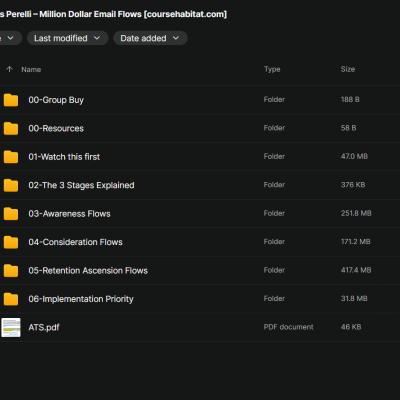Expand the Date added filter dropdown
The image size is (400, 400).
tap(150, 38)
